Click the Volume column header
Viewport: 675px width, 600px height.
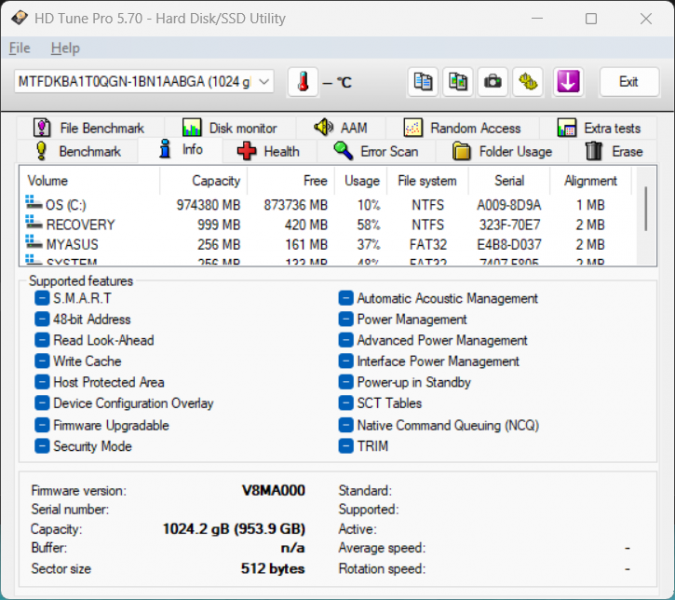click(x=90, y=181)
